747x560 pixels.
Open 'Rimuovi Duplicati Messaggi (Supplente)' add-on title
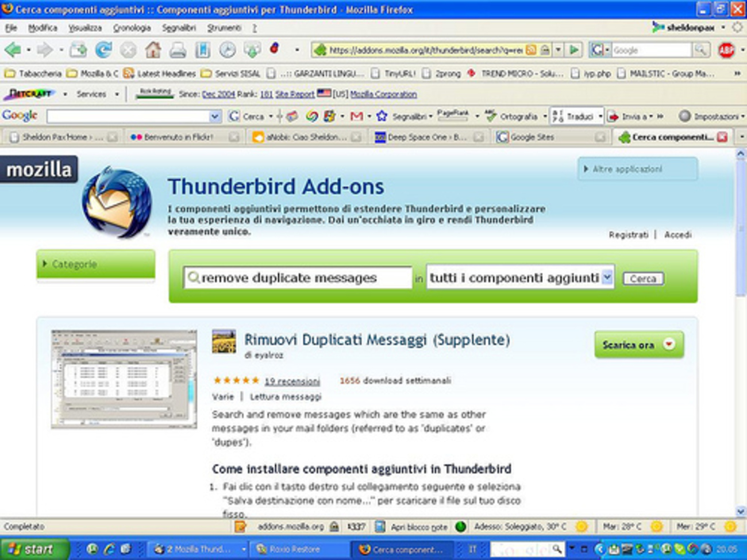tap(377, 339)
